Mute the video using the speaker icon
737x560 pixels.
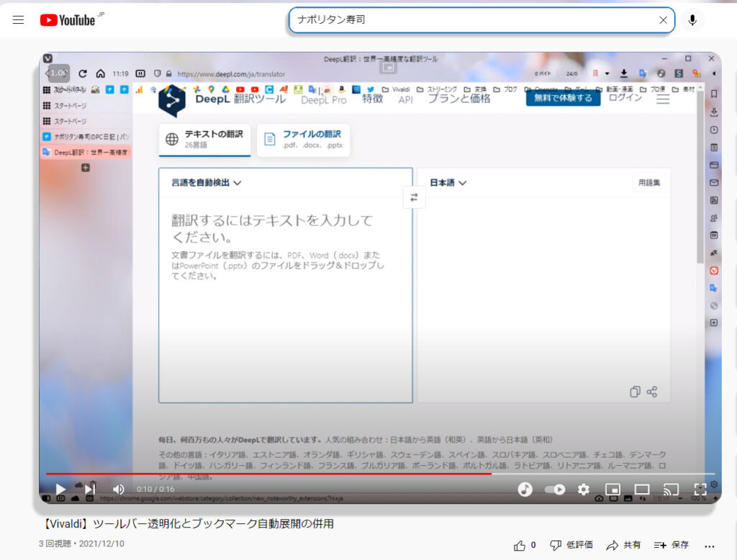[x=119, y=489]
